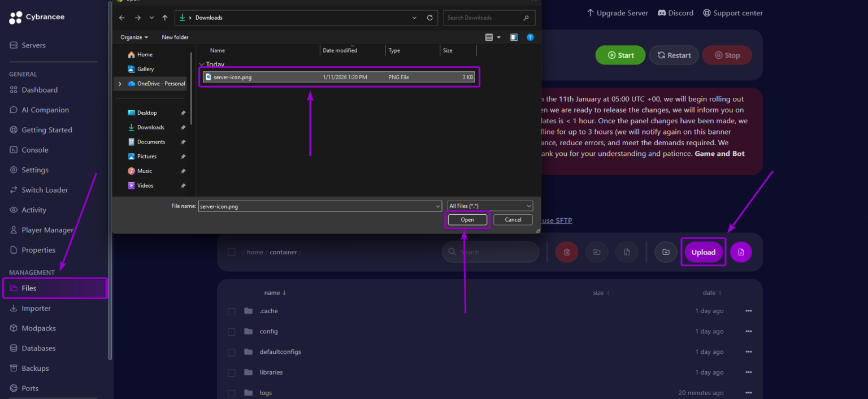Open the Discord link icon

click(662, 13)
